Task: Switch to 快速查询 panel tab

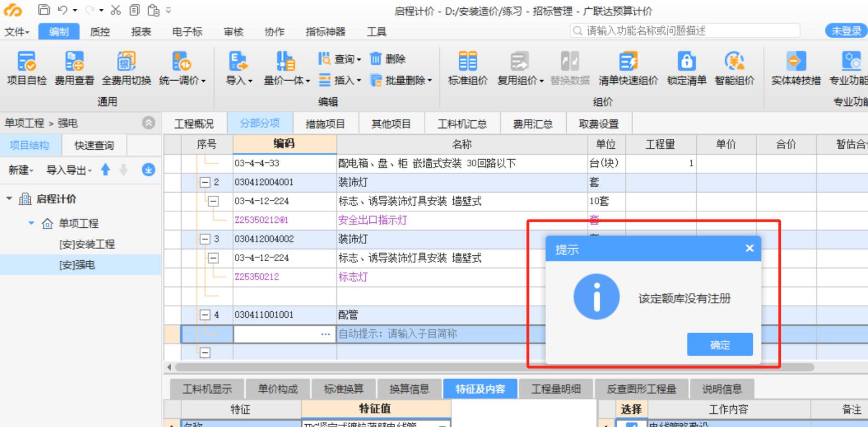Action: 94,145
